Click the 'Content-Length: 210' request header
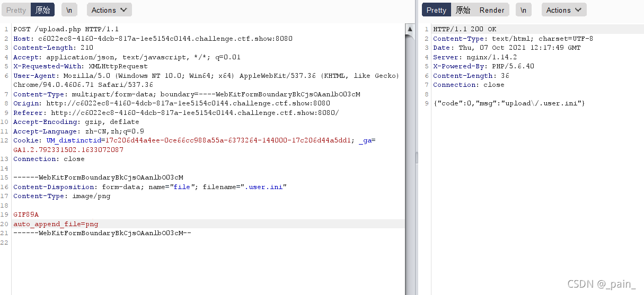The width and height of the screenshot is (644, 295). pos(53,48)
